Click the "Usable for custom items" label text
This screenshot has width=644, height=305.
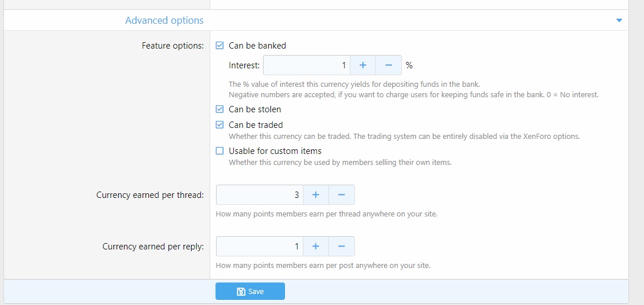pos(275,151)
